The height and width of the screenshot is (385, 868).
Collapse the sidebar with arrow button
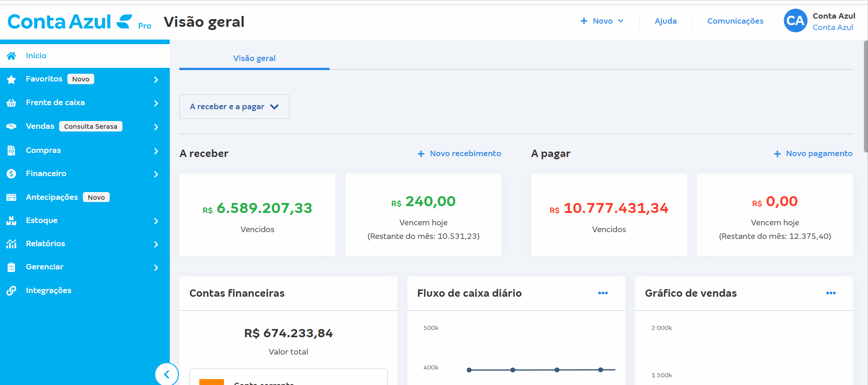tap(166, 374)
